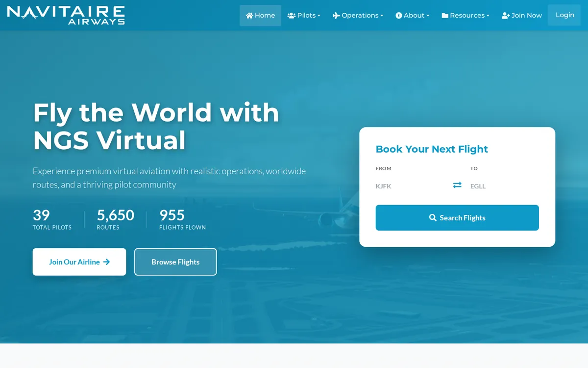
Task: Go to the Home menu item
Action: click(x=260, y=15)
